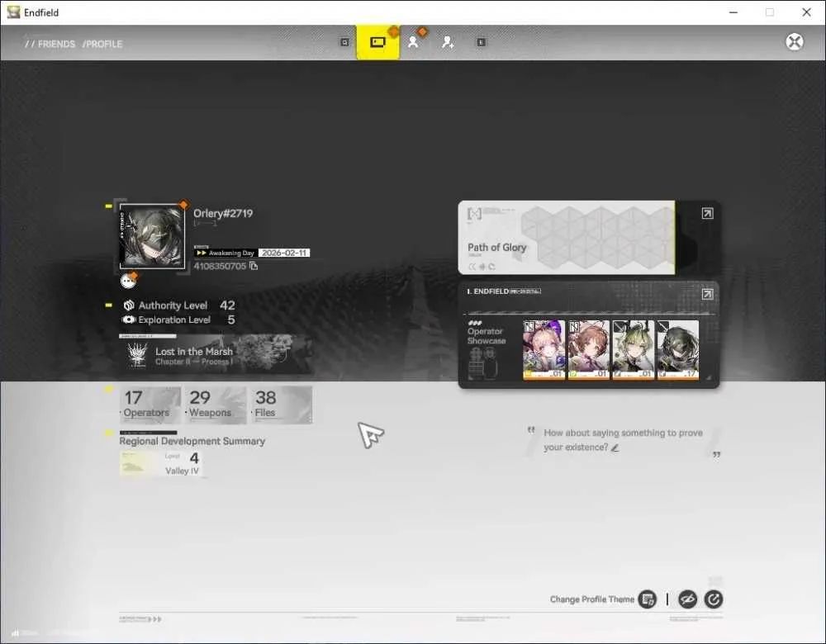
Task: Select the green-haired third showcase operator
Action: (634, 349)
